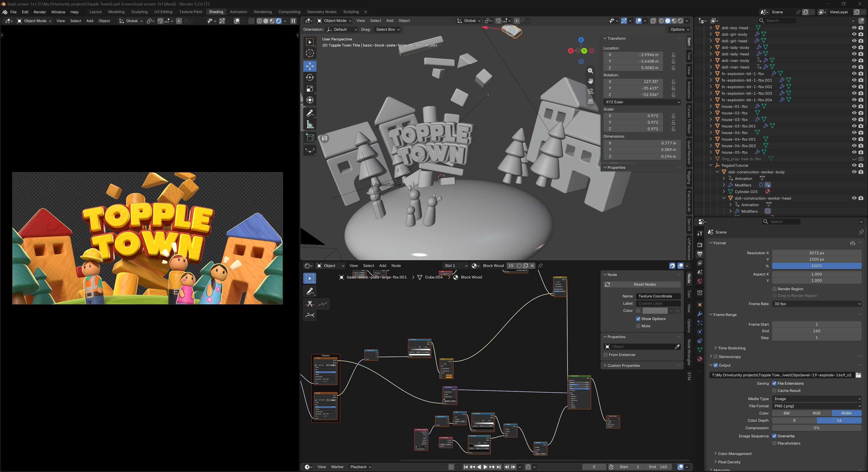868x472 pixels.
Task: Open the Modifiers properties tab (wrench)
Action: (x=700, y=314)
